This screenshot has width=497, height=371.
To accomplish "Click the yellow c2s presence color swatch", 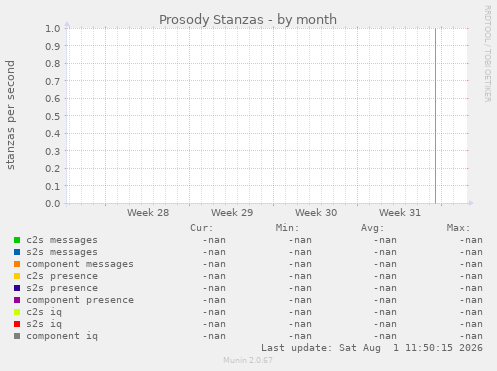I will [x=17, y=276].
